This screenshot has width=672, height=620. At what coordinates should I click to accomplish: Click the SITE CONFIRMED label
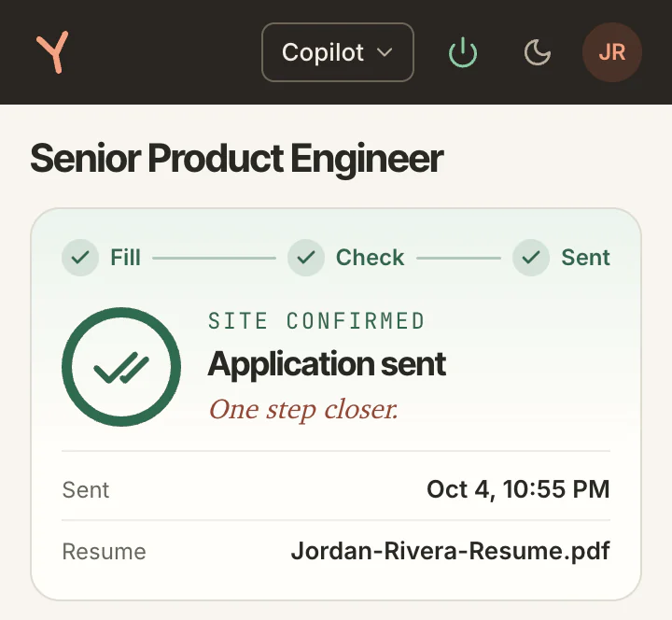coord(316,321)
